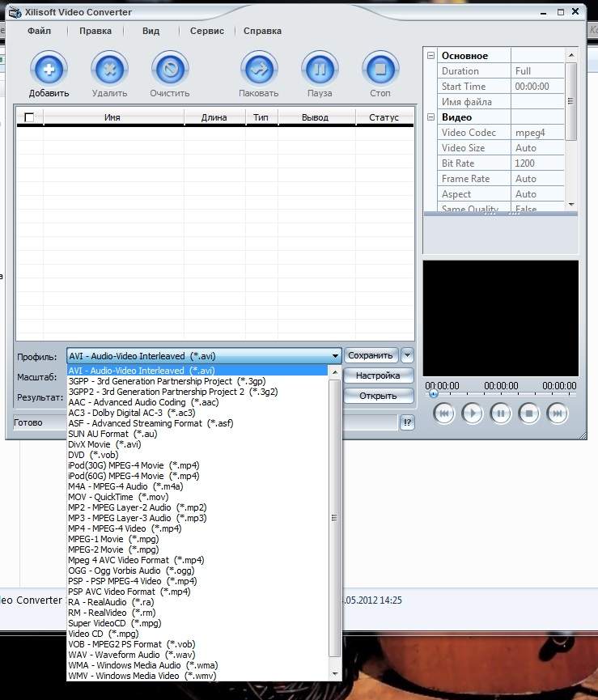Open the Справка menu
The width and height of the screenshot is (598, 700).
coord(262,31)
